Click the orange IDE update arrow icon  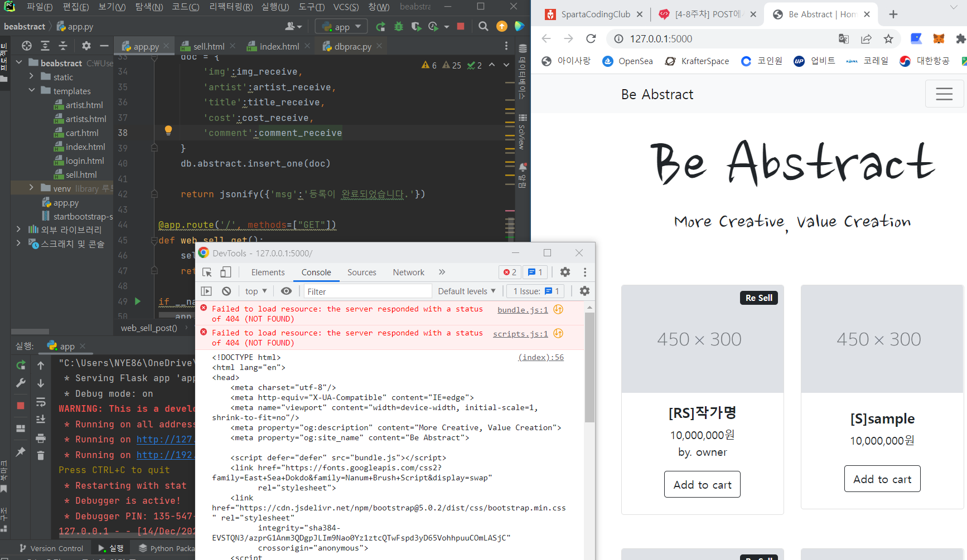[502, 26]
